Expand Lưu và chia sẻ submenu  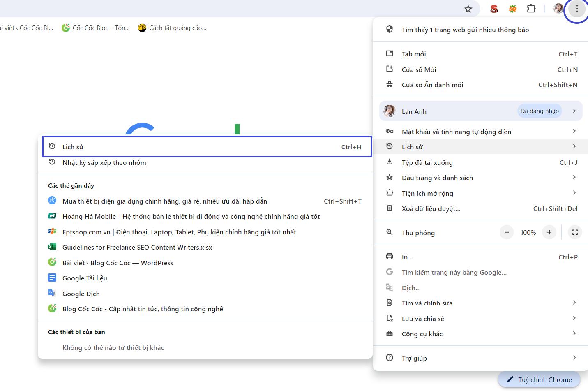481,319
